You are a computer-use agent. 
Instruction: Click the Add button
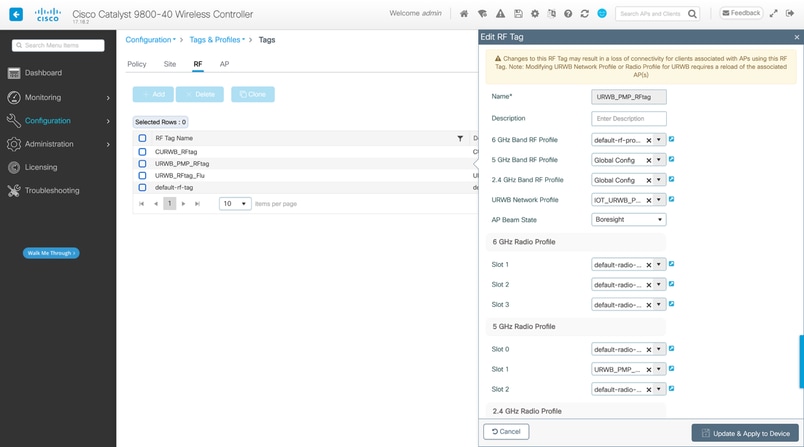(153, 94)
